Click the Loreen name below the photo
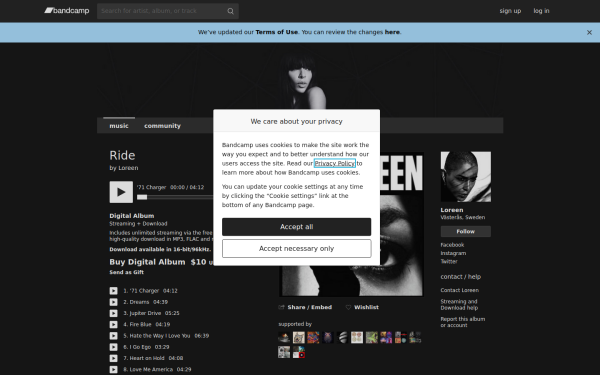Image resolution: width=600 pixels, height=375 pixels. point(452,210)
